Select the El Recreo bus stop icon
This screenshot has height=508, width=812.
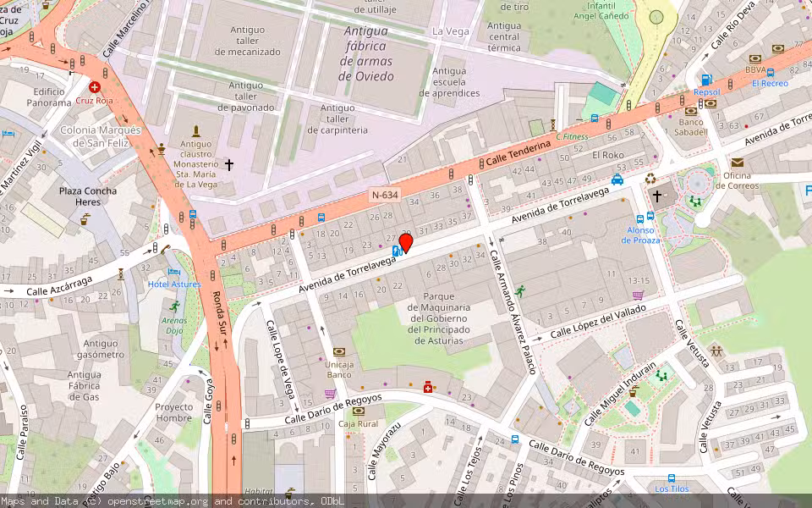pos(770,73)
